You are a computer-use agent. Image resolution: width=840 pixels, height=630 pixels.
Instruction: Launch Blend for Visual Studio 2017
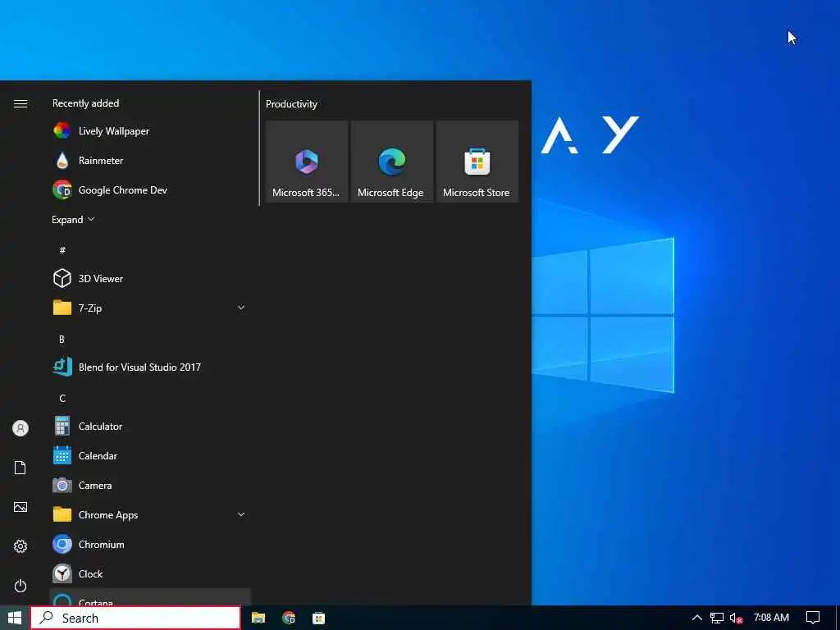click(150, 367)
